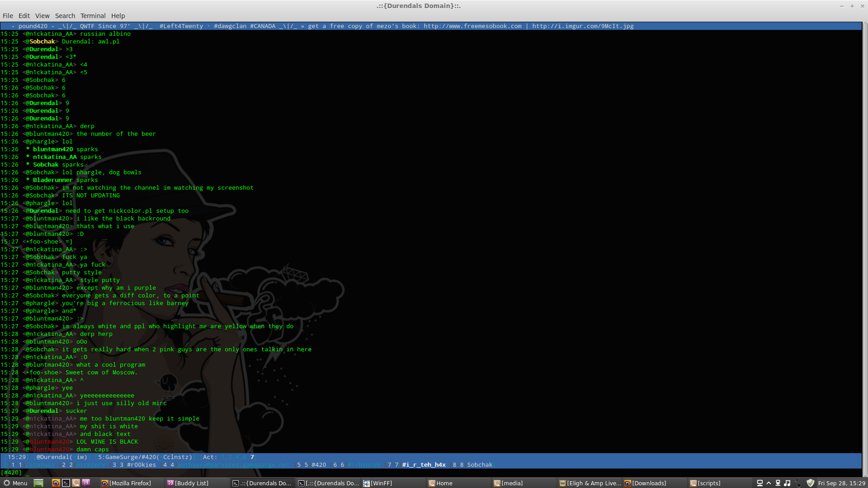The image size is (868, 488).
Task: Click the clock showing Fri Sep 28
Action: pos(841,483)
